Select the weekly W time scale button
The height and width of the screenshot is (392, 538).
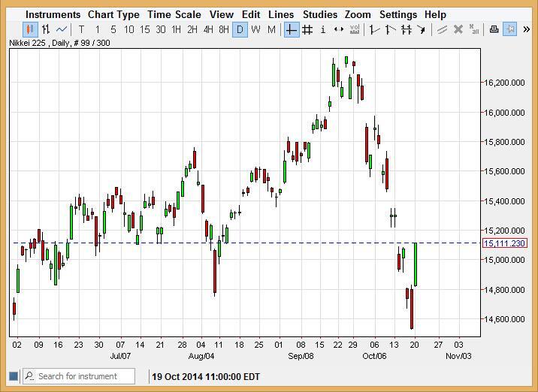point(255,30)
